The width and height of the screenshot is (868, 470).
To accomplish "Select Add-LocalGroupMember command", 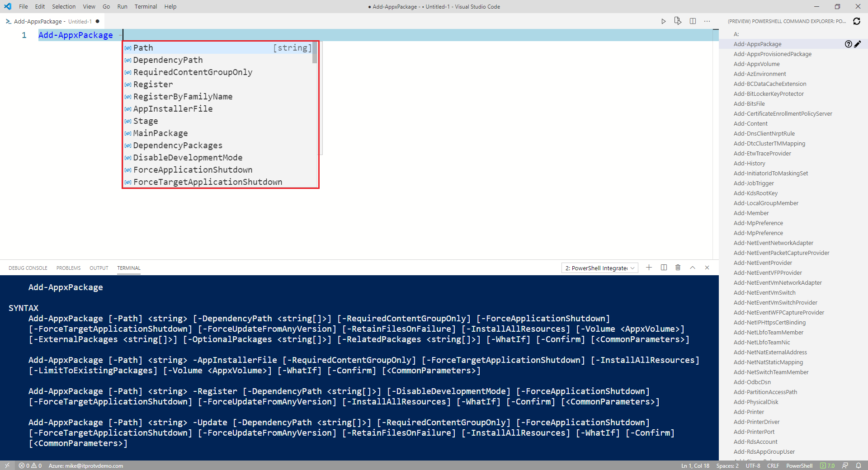I will coord(766,203).
